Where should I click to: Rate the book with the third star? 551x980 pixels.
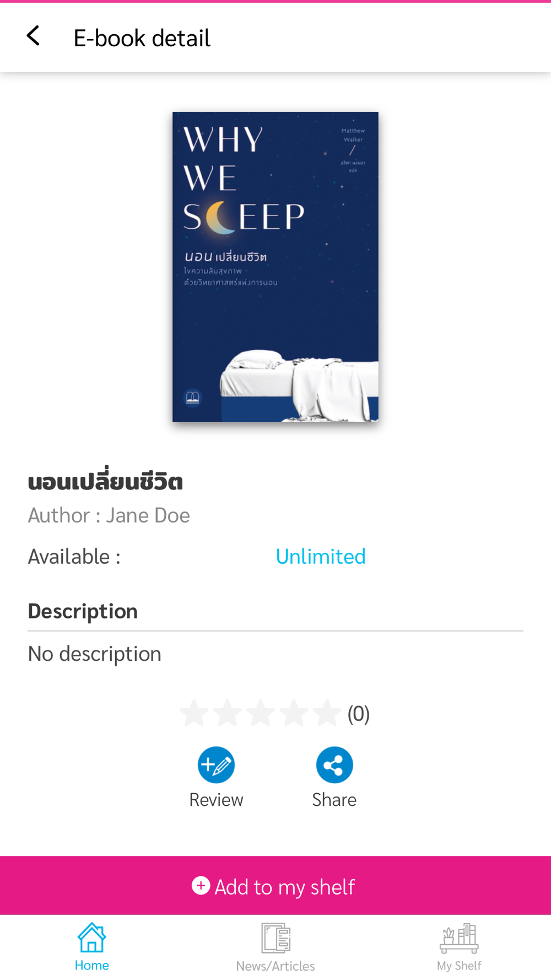(261, 713)
